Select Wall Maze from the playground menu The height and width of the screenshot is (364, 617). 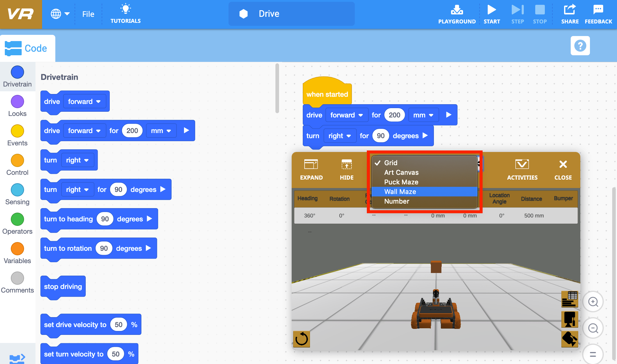[400, 192]
